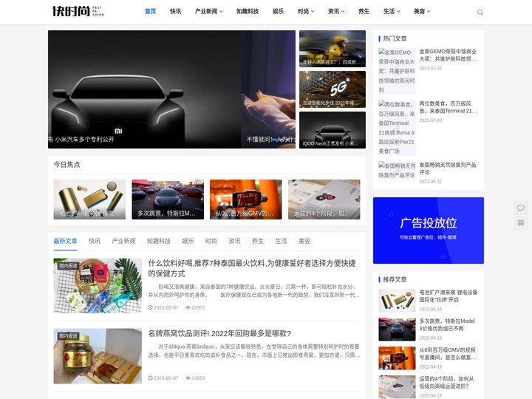Click the 国内报道 tag on 燕窝 article
The width and height of the screenshot is (532, 399).
[68, 336]
